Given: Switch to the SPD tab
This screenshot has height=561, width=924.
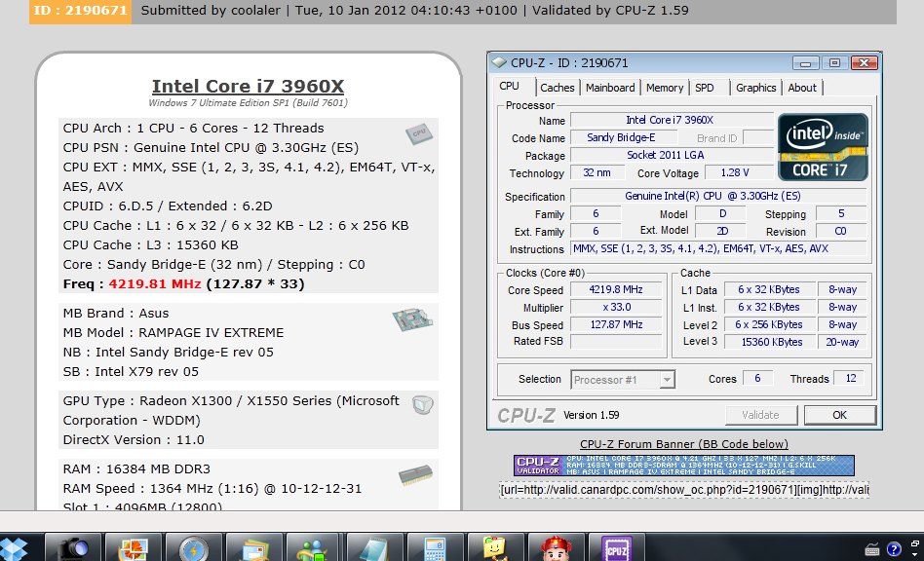Looking at the screenshot, I should (704, 88).
